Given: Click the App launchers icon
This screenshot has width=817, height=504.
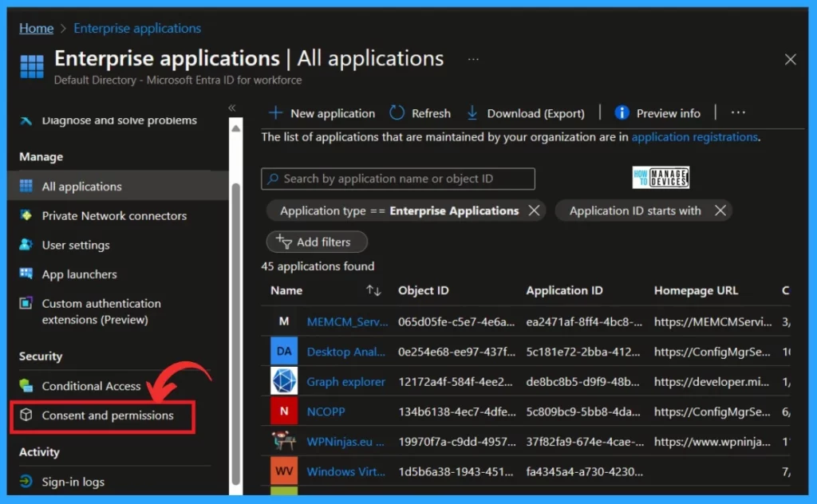Looking at the screenshot, I should click(x=26, y=274).
